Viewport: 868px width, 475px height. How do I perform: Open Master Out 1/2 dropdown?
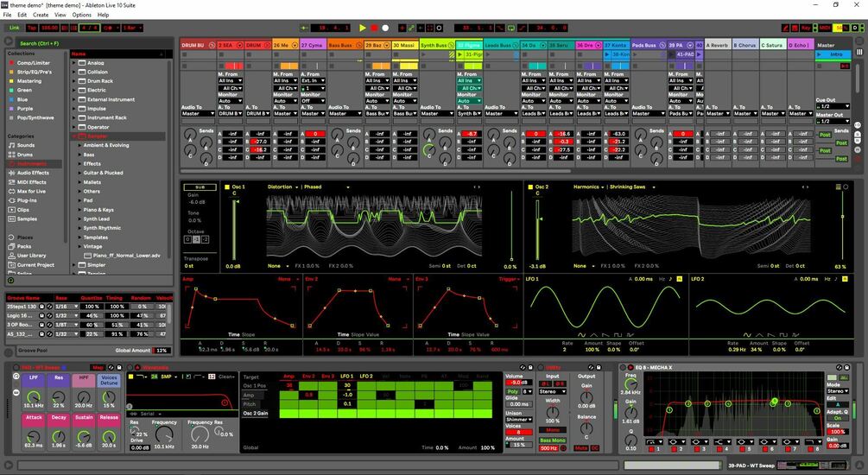click(x=833, y=121)
